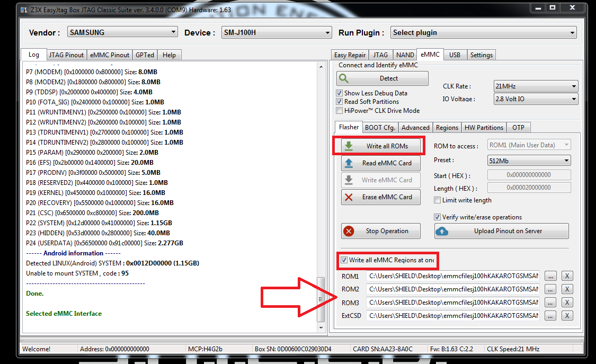Open the JTAG tab on right panel
Image resolution: width=596 pixels, height=364 pixels.
coord(380,55)
